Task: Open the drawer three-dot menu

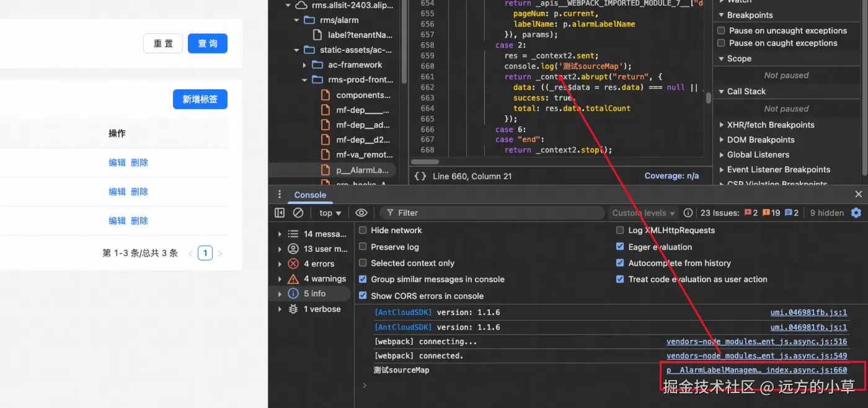Action: coord(280,194)
